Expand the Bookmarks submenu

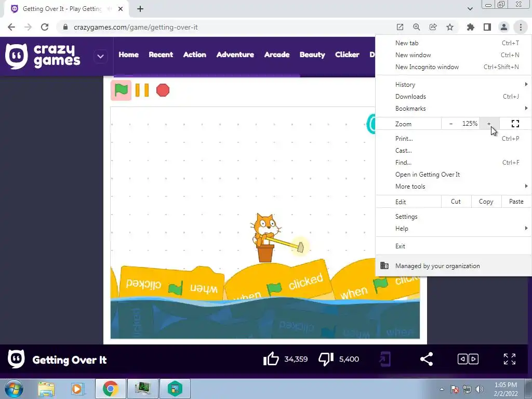(454, 109)
